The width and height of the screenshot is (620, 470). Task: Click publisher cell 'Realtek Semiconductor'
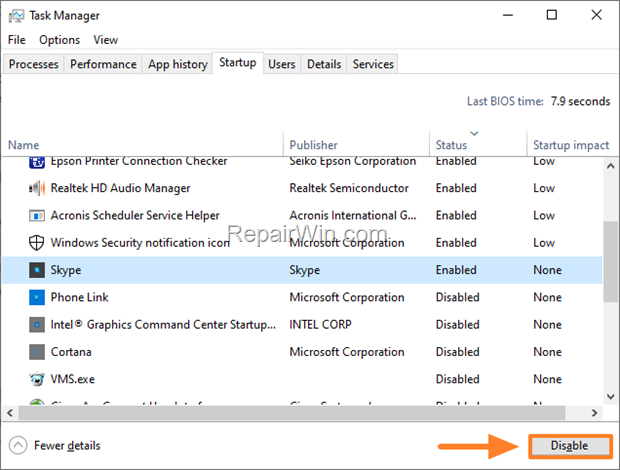click(349, 188)
